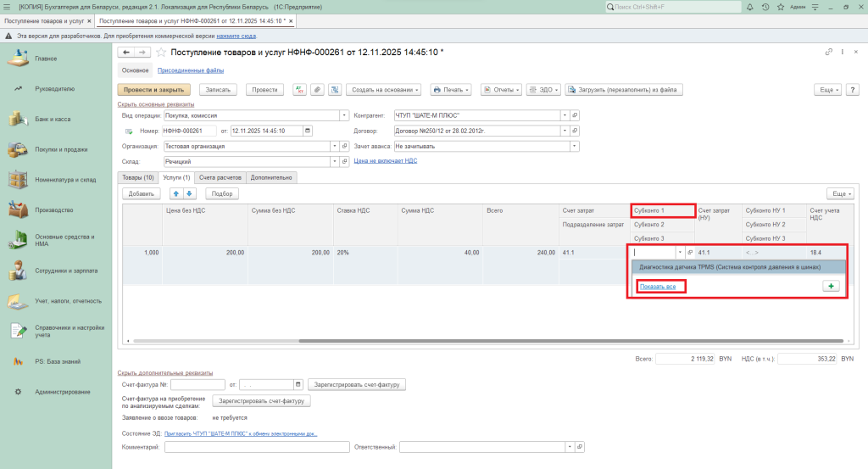This screenshot has width=868, height=469.
Task: Click the paperclip attached files icon
Action: click(x=316, y=90)
